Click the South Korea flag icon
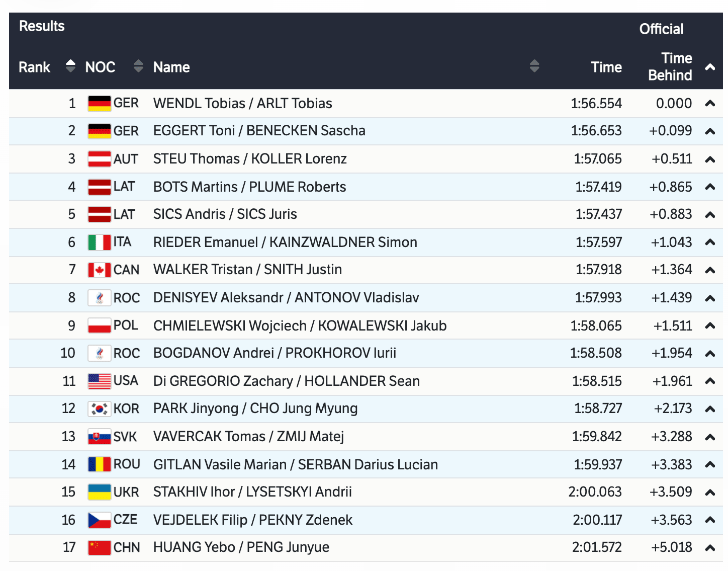This screenshot has width=728, height=571. tap(99, 409)
